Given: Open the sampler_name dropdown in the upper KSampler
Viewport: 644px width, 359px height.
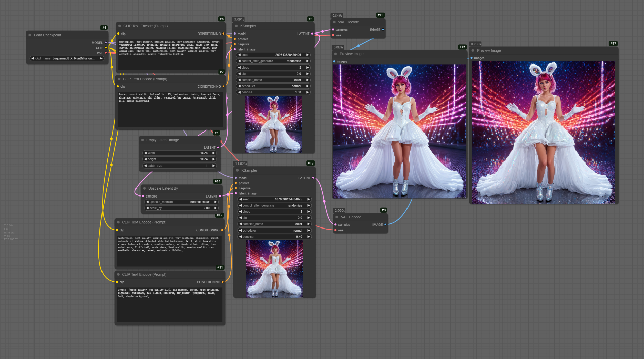Looking at the screenshot, I should 274,80.
